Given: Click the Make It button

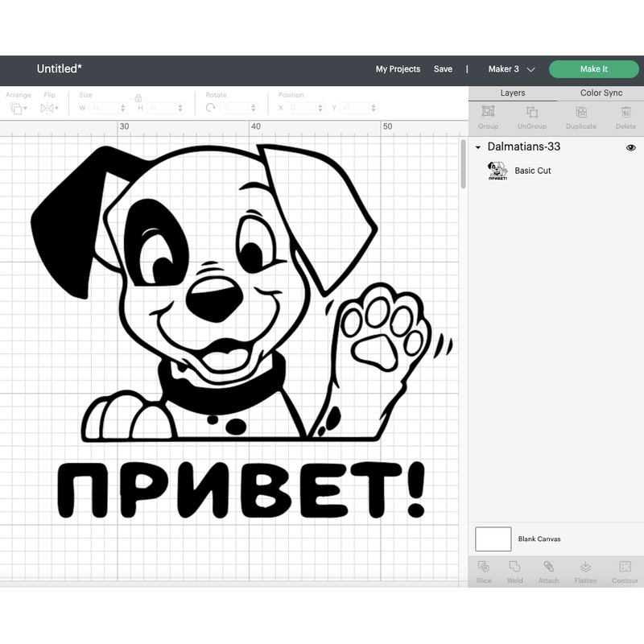Looking at the screenshot, I should click(x=594, y=69).
